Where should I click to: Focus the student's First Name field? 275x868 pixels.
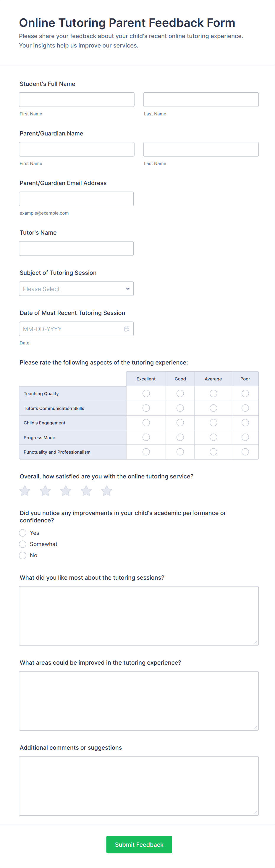[77, 100]
